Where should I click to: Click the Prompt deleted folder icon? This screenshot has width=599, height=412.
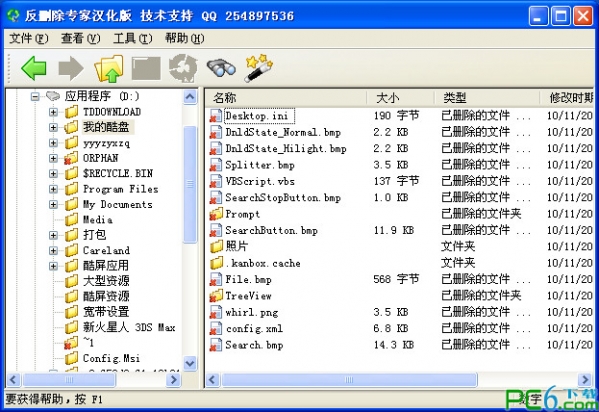[216, 214]
